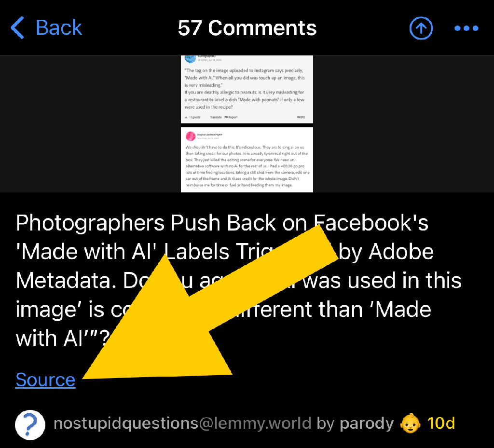Click Reply in the embedded first comment
This screenshot has height=448, width=494.
[301, 117]
